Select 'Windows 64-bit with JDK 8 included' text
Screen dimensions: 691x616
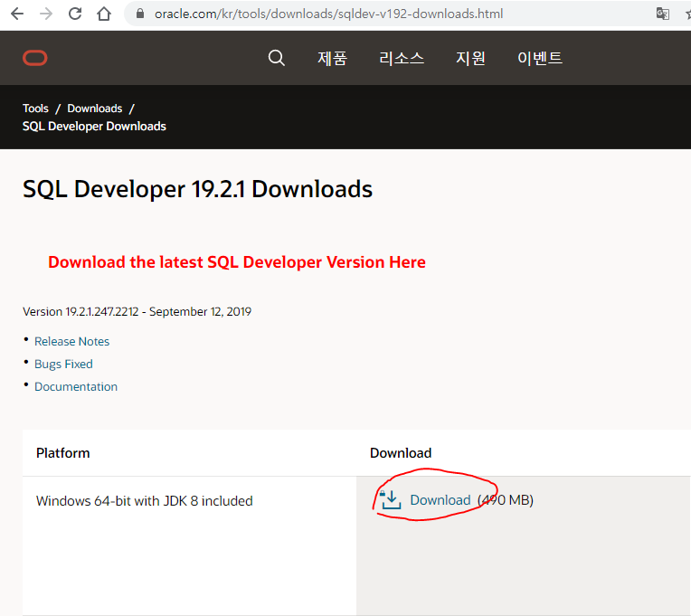[x=145, y=501]
